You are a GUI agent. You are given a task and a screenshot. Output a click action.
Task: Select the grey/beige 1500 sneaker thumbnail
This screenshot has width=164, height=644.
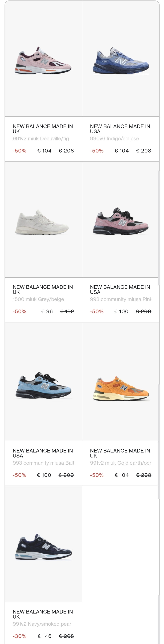click(42, 222)
